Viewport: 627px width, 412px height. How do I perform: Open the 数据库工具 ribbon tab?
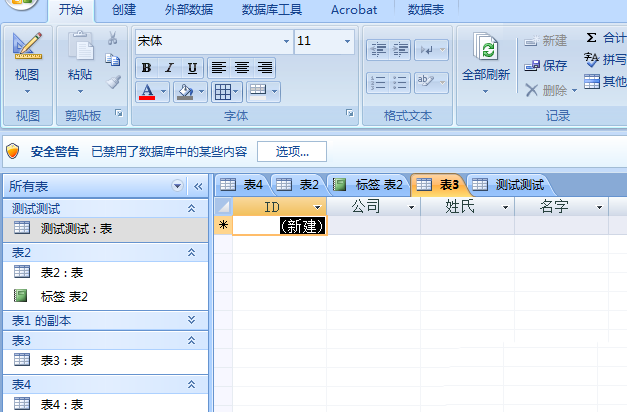coord(273,10)
